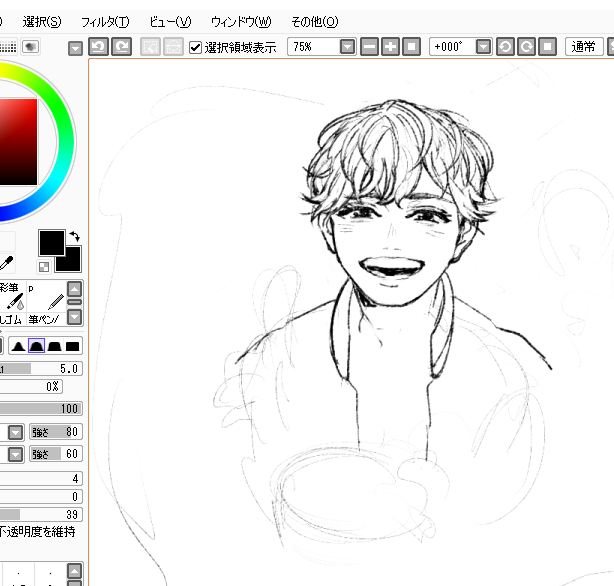The height and width of the screenshot is (586, 614).
Task: Open the 通常 mode dropdown
Action: click(584, 47)
